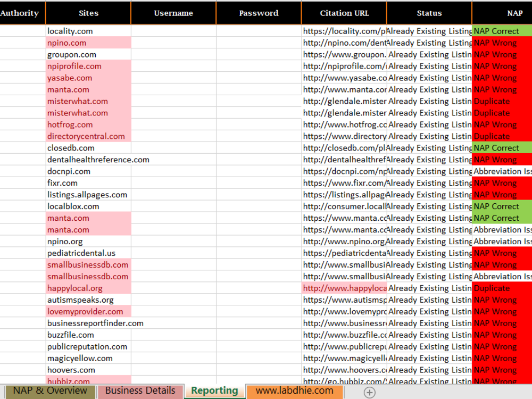Click the Authority column header

click(x=22, y=13)
